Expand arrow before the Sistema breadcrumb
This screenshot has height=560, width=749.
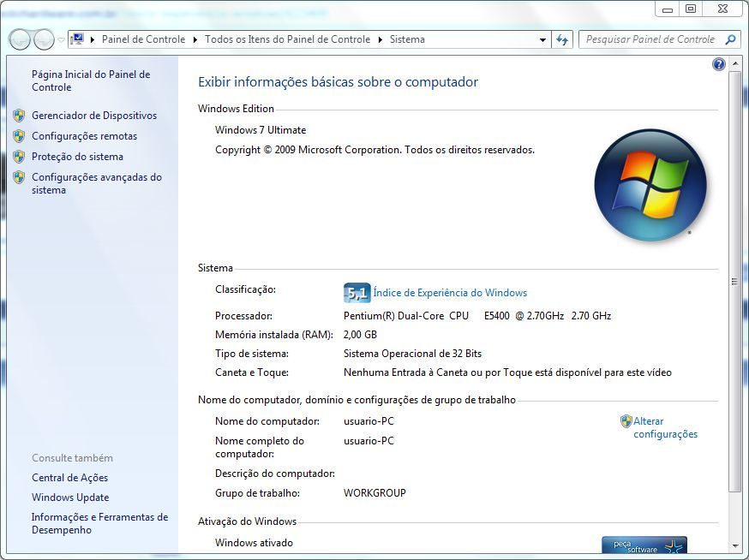pos(380,39)
